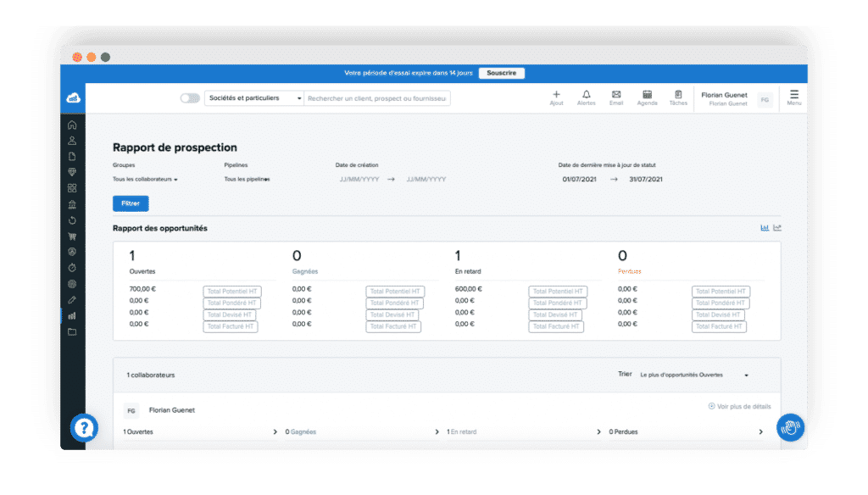The image size is (868, 495).
Task: Open the Ajout quick-add menu
Action: [556, 96]
